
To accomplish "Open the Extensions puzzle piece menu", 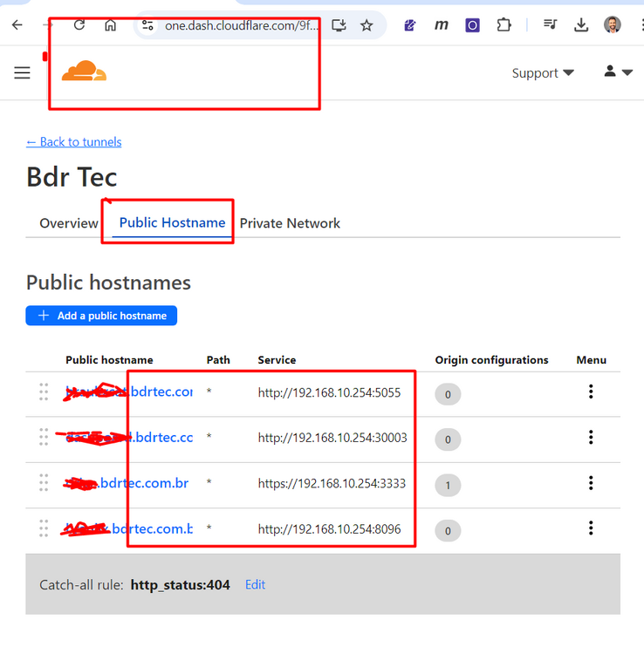I will tap(504, 25).
